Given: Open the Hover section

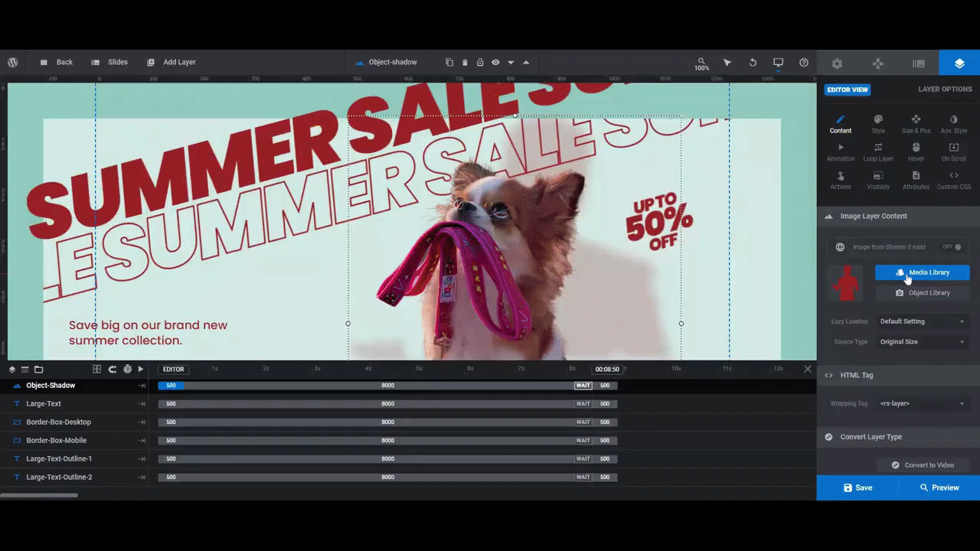Looking at the screenshot, I should click(916, 152).
